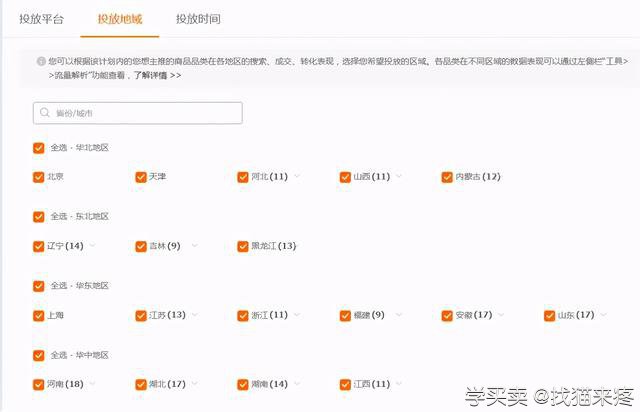Toggle the 浙江(11) checkbox
Image resolution: width=640 pixels, height=412 pixels.
pos(243,316)
